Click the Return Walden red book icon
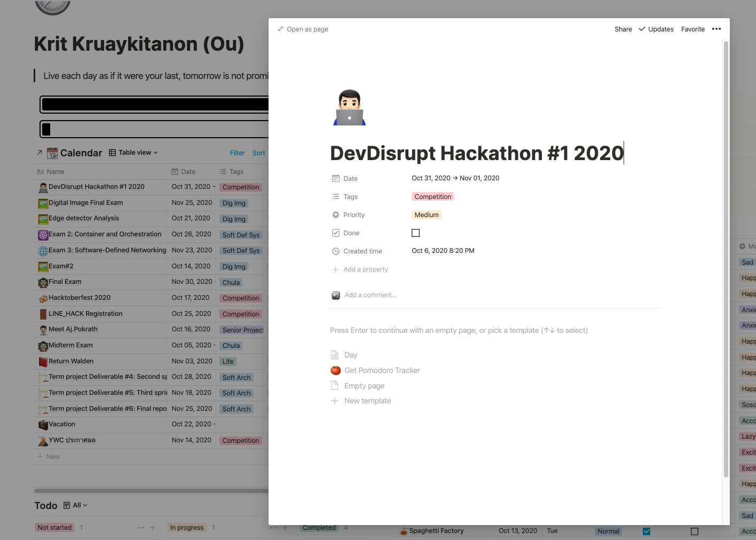Image resolution: width=756 pixels, height=540 pixels. click(43, 362)
